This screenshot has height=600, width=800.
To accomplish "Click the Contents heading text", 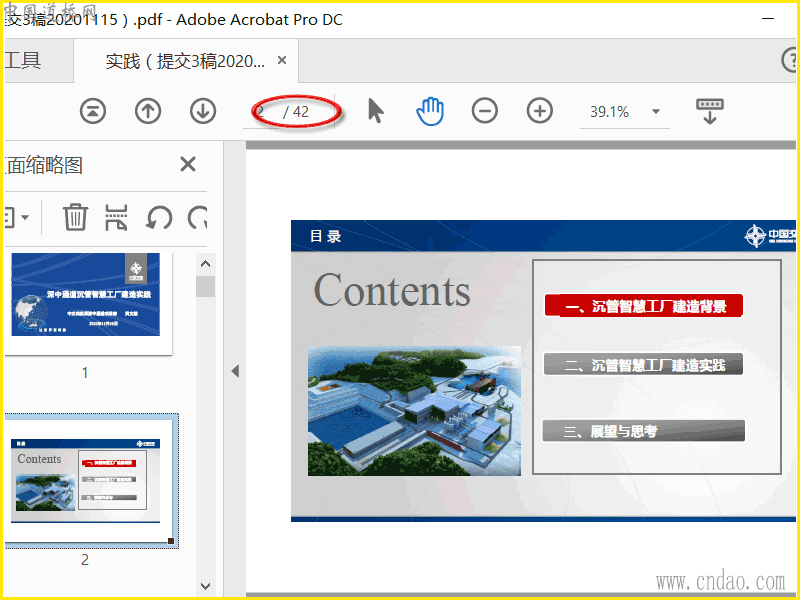I will point(392,290).
